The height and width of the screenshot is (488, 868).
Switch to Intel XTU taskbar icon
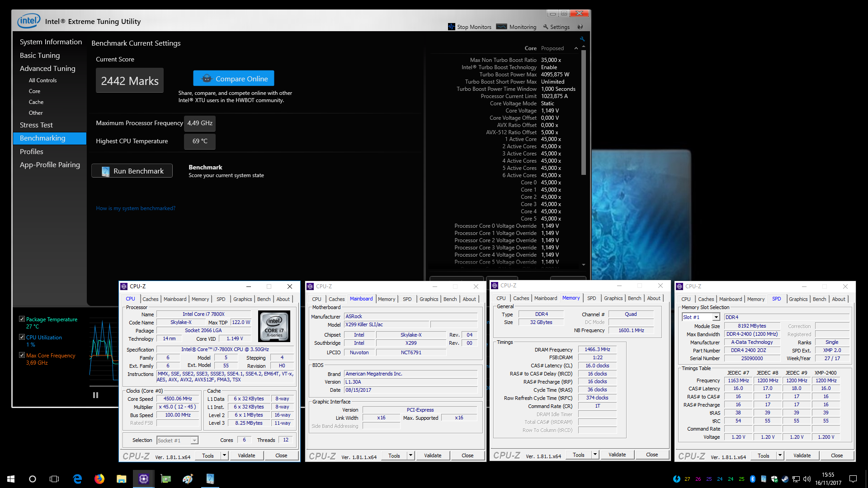[x=210, y=479]
